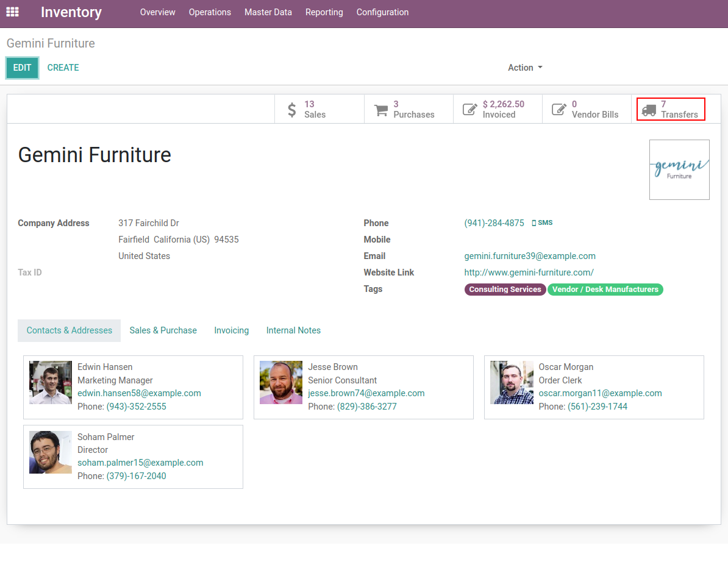Expand the Action dropdown
The width and height of the screenshot is (728, 562).
[x=525, y=68]
